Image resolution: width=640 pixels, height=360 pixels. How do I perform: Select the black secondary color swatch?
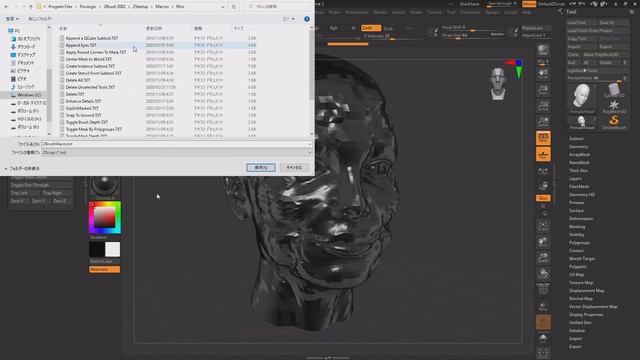coord(97,249)
